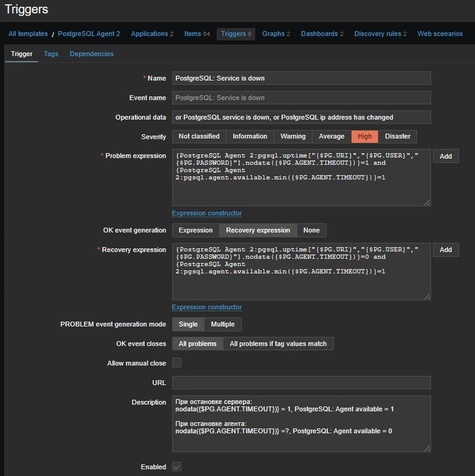Focus the Event name input field
Screen dimensions: 475x476
301,98
